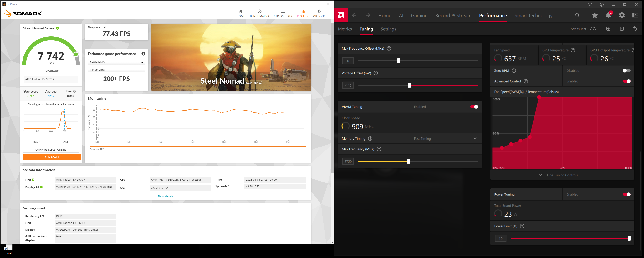This screenshot has height=258, width=644.
Task: Click the Voltage Offset slider handle
Action: coord(409,85)
